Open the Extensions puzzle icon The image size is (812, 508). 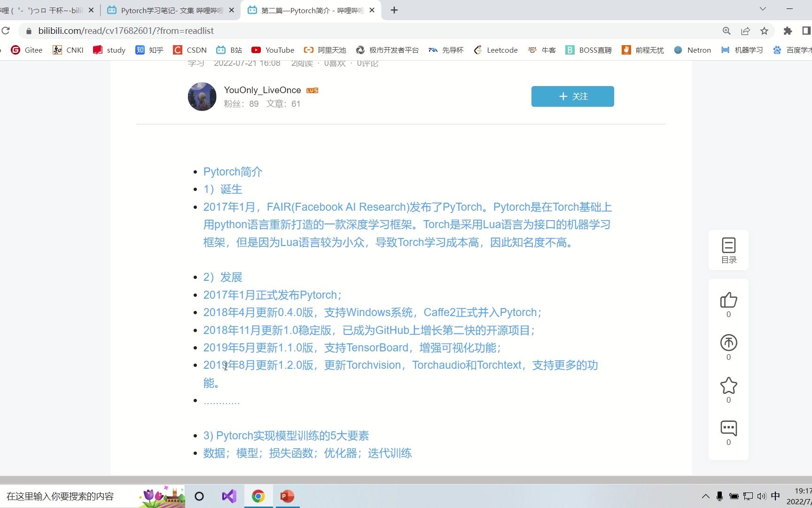(x=788, y=31)
